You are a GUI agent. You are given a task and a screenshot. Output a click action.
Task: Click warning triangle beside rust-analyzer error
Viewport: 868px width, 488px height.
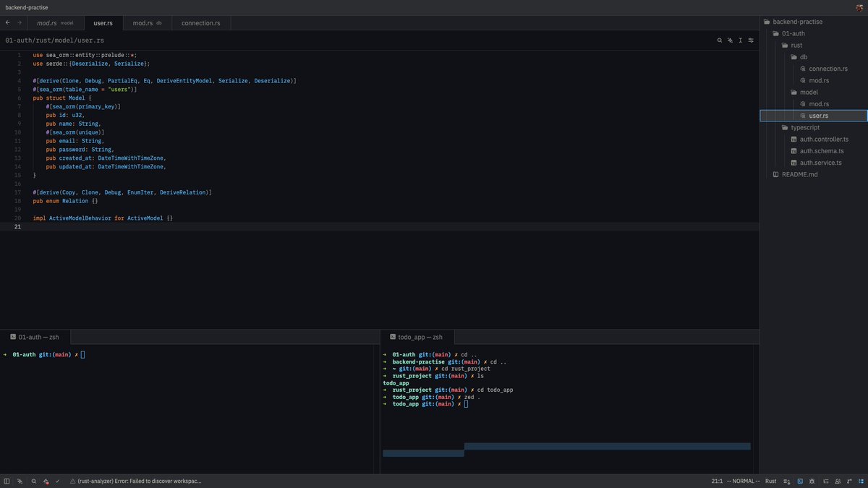[73, 481]
